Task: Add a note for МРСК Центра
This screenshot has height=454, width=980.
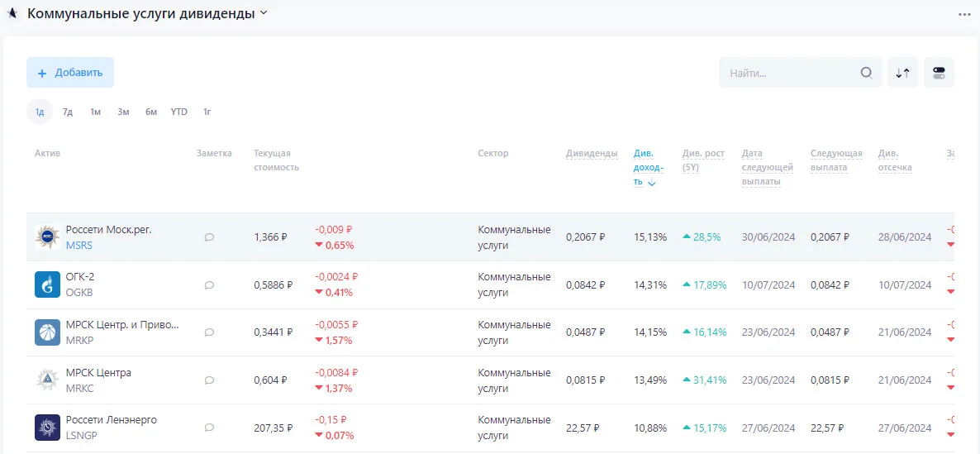Action: [209, 380]
